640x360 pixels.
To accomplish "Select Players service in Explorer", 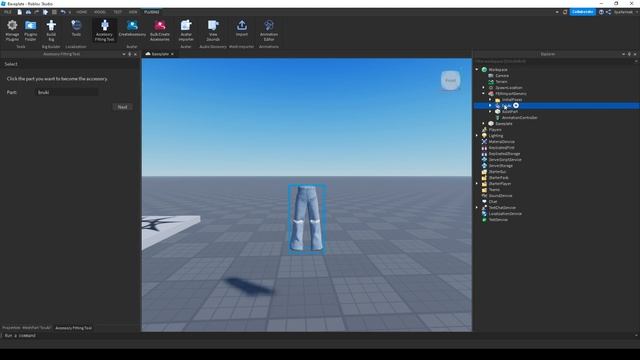I will [x=495, y=130].
